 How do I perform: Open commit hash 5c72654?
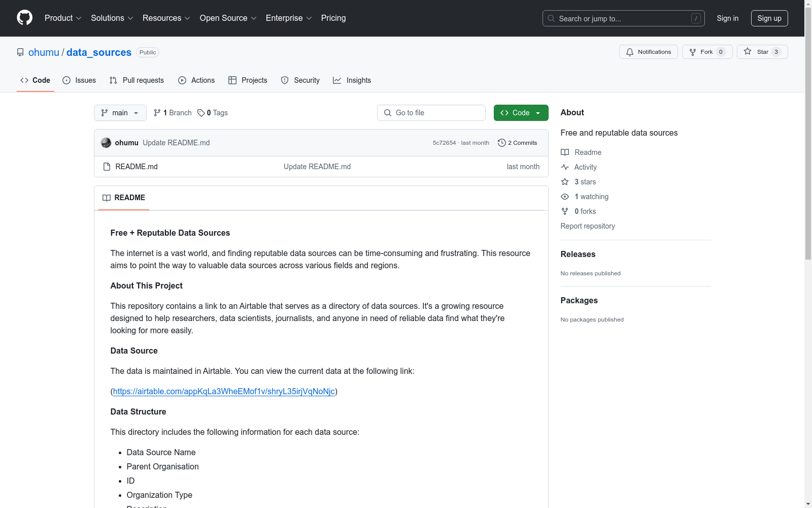click(444, 143)
